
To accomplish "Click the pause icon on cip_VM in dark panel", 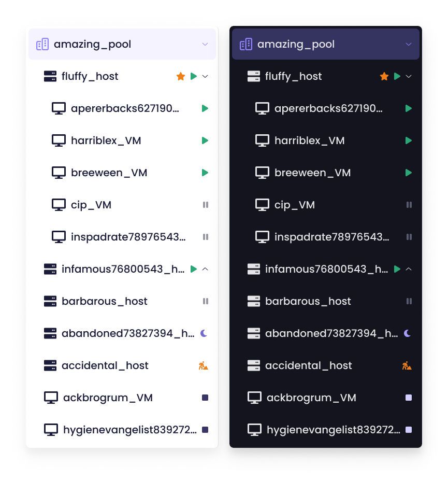I will pyautogui.click(x=409, y=205).
